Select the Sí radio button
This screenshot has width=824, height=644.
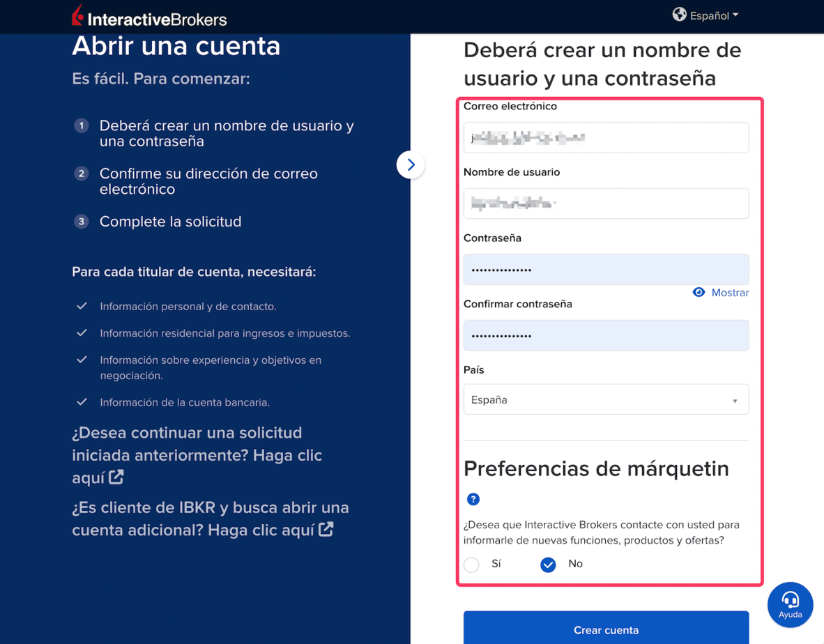471,565
